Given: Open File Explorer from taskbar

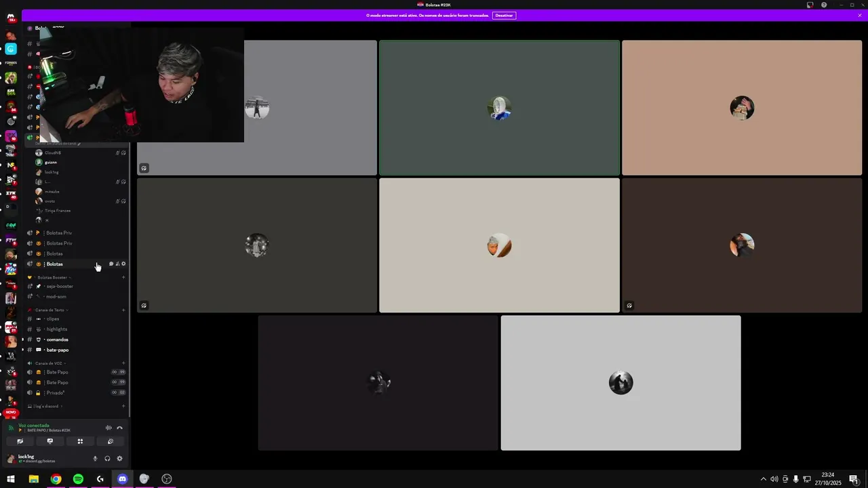Looking at the screenshot, I should click(33, 479).
